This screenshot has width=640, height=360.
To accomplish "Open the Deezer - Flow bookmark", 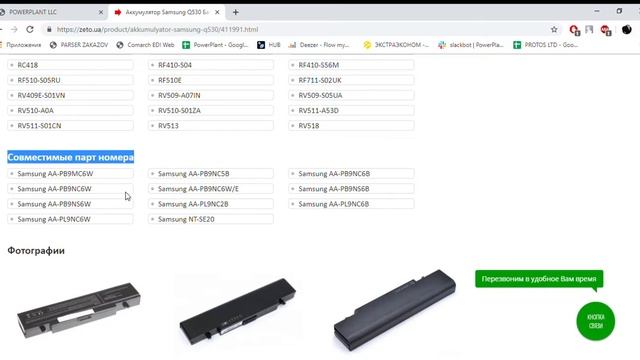I will point(319,45).
